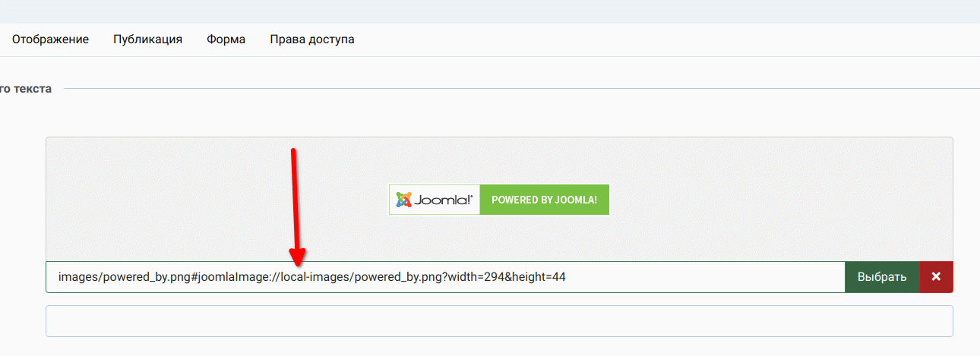Screen dimensions: 980x356
Task: Go to Права доступа tab
Action: (x=312, y=39)
